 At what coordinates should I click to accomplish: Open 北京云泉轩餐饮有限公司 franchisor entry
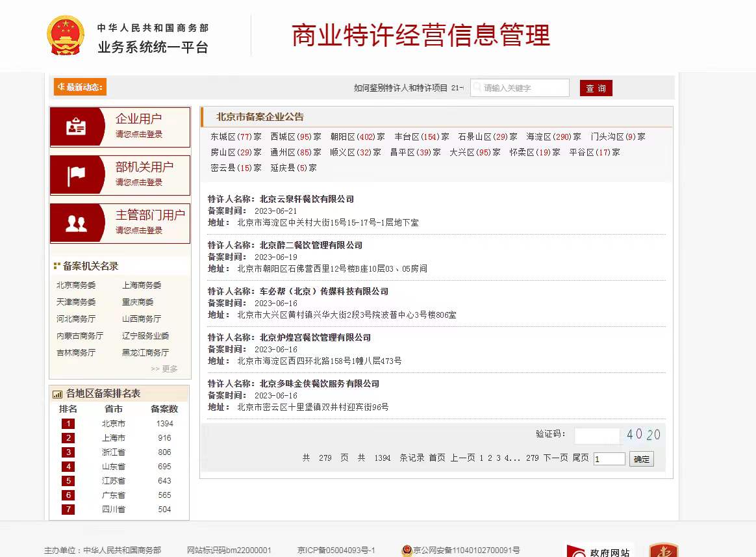click(x=307, y=199)
